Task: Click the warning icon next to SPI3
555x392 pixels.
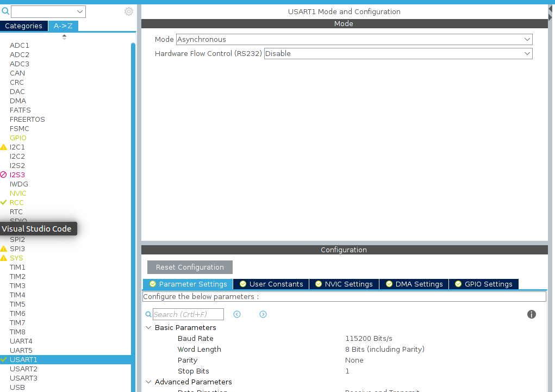Action: (x=4, y=248)
